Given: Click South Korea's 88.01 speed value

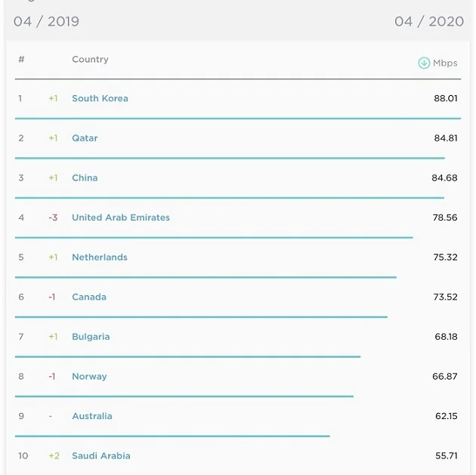Looking at the screenshot, I should [x=446, y=98].
